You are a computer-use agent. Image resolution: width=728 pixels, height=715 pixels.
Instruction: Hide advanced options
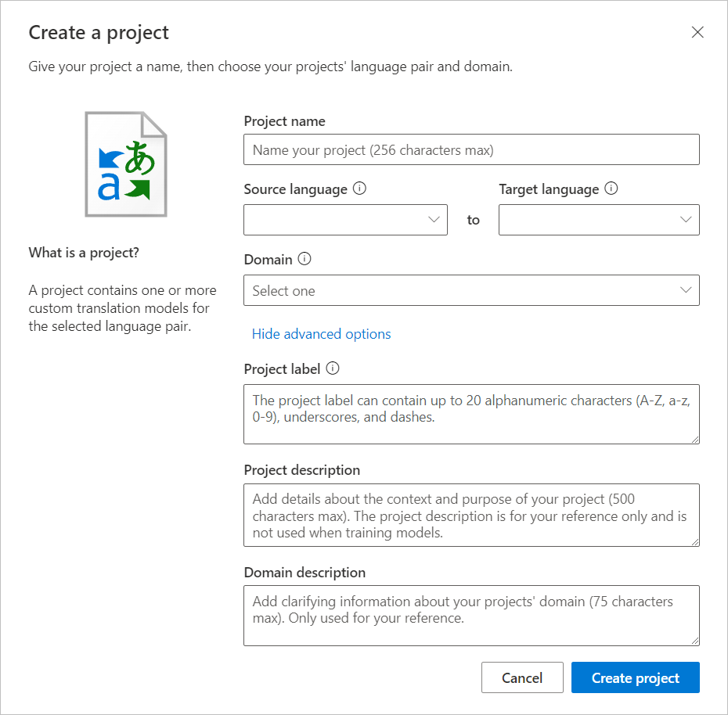[321, 334]
